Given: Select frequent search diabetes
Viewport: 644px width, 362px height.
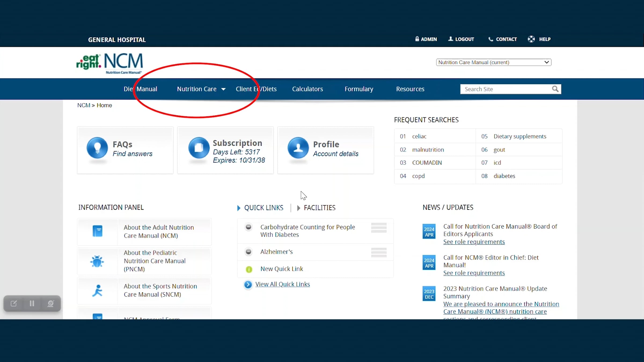Looking at the screenshot, I should click(504, 176).
